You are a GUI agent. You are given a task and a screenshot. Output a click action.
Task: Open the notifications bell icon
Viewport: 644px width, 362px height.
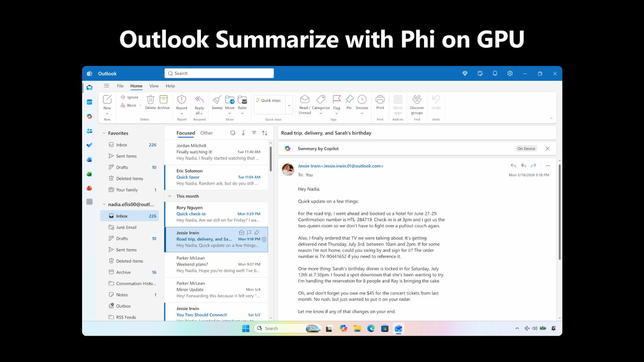pyautogui.click(x=495, y=74)
